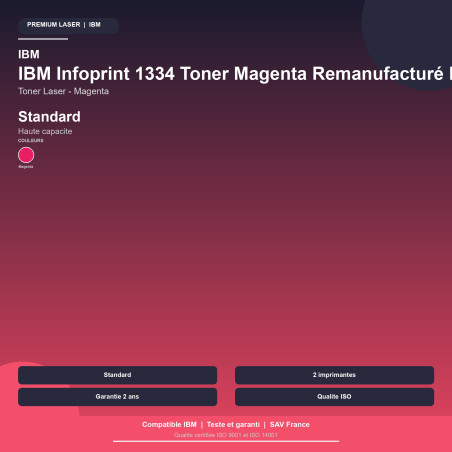
Task: Click the COULEURS section label
Action: [x=31, y=140]
